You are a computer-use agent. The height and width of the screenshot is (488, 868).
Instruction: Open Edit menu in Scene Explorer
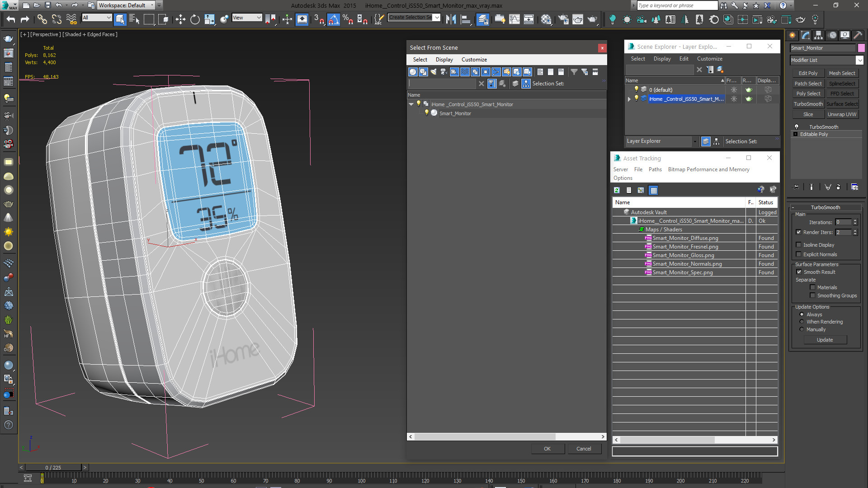coord(684,59)
